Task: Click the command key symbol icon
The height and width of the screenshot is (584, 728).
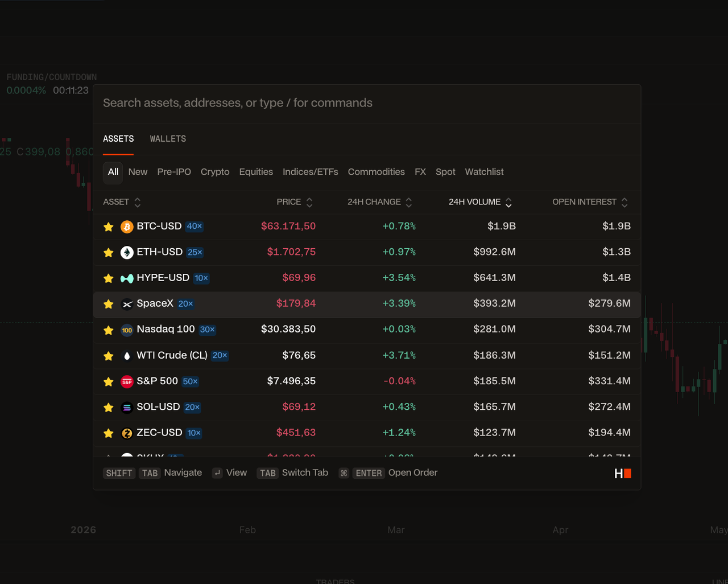Action: 344,473
